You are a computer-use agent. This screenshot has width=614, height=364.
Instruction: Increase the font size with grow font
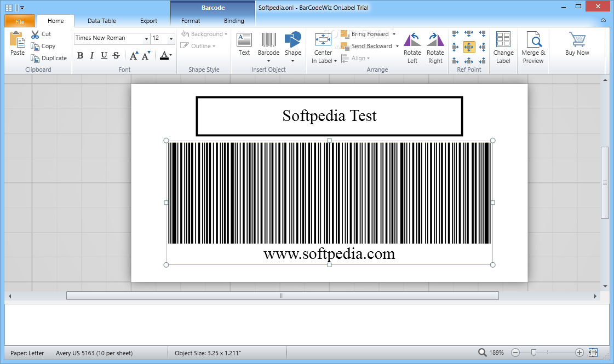[134, 56]
